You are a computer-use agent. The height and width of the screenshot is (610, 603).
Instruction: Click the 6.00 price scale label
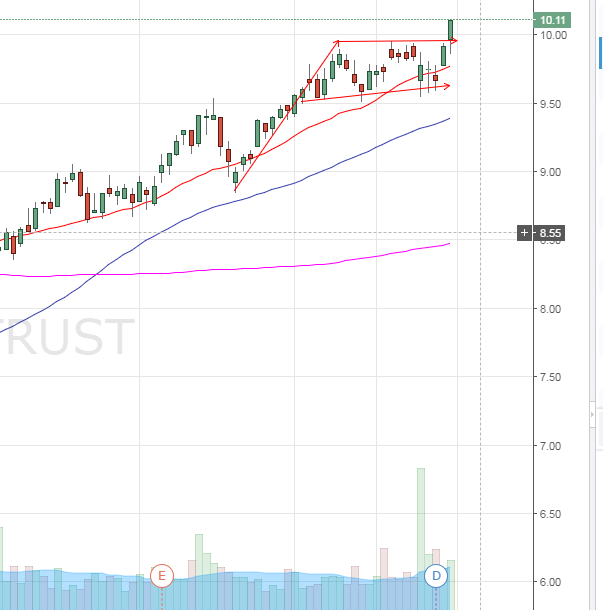point(553,582)
